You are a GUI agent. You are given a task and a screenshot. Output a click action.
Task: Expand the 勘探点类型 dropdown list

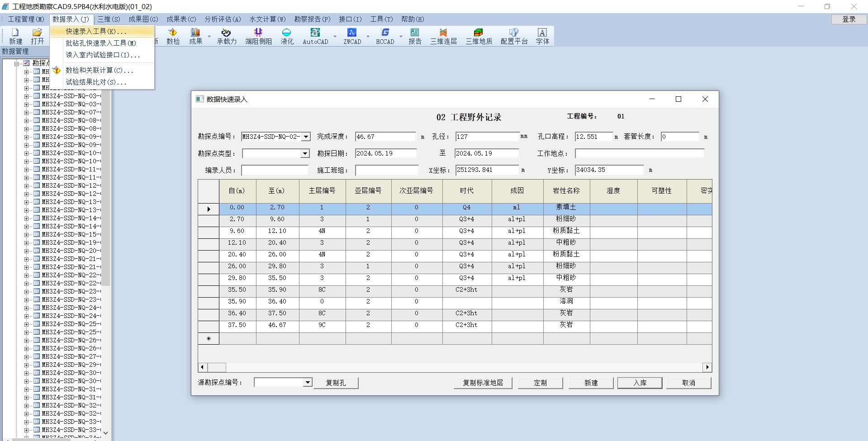tap(305, 154)
